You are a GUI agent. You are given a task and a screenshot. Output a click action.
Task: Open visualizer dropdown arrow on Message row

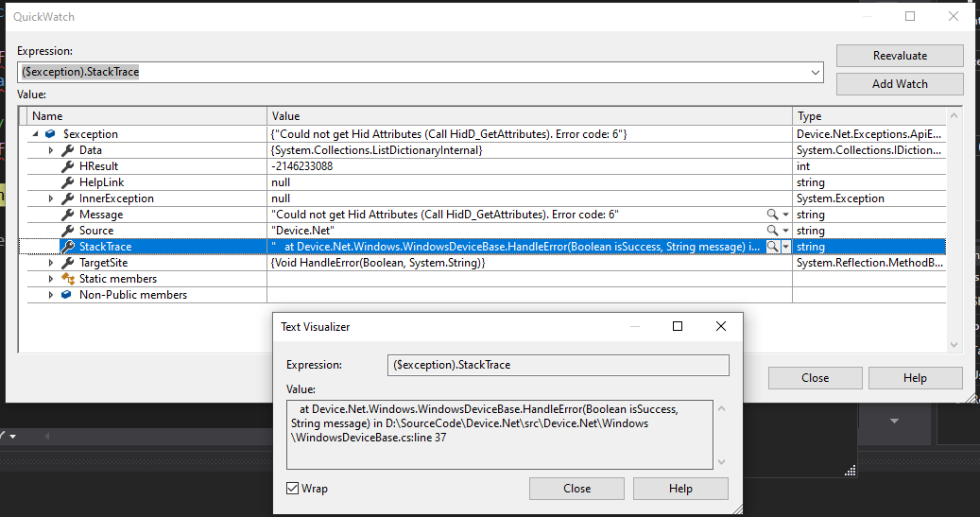785,215
